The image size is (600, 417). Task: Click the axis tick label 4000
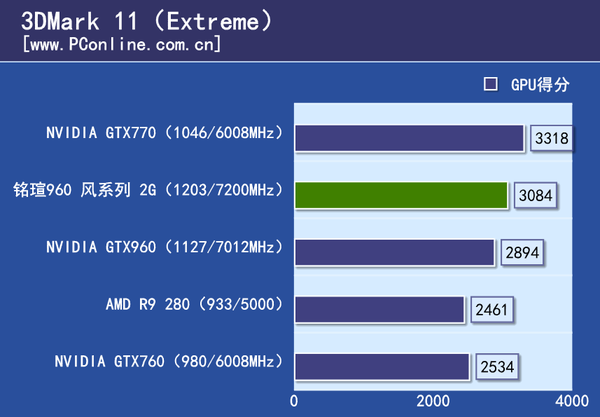(x=572, y=401)
